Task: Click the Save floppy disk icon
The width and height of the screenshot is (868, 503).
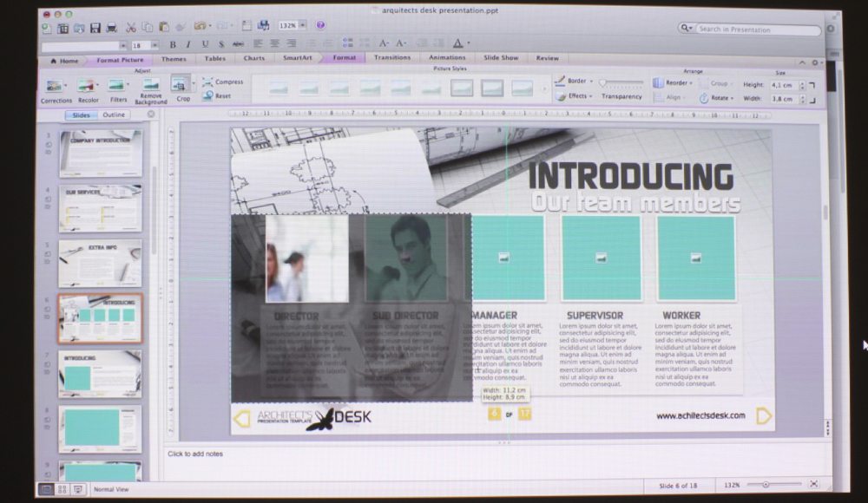Action: [x=95, y=28]
